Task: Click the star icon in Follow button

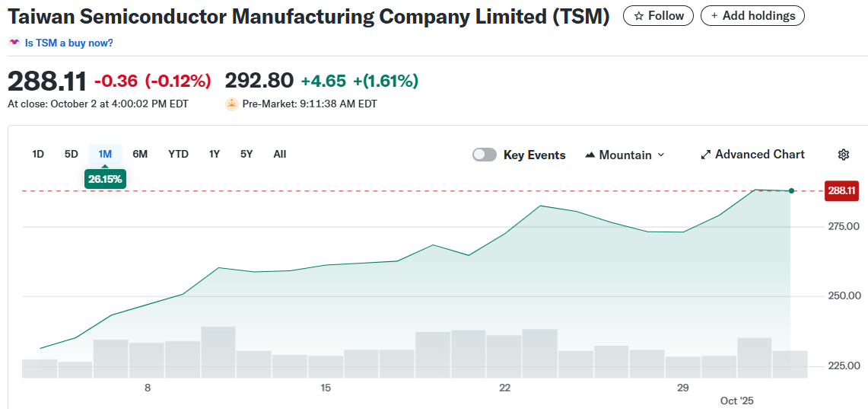Action: (639, 15)
